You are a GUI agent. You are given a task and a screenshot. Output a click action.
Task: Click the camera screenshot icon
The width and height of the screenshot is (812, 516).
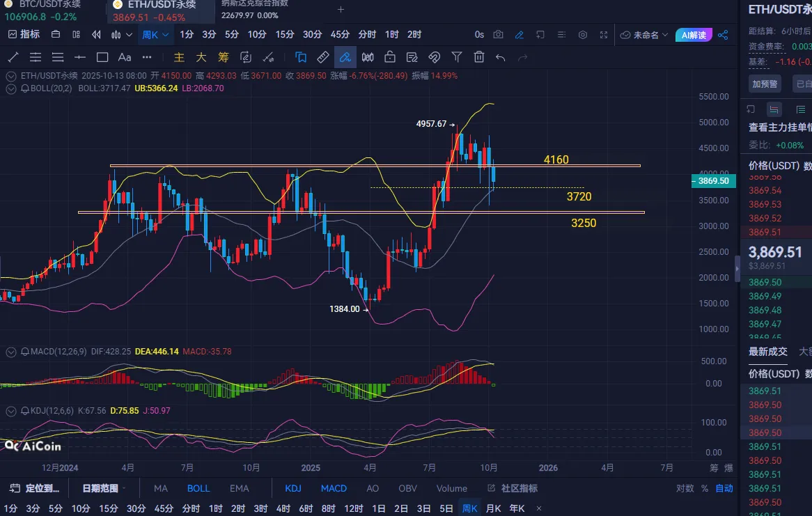tap(499, 34)
